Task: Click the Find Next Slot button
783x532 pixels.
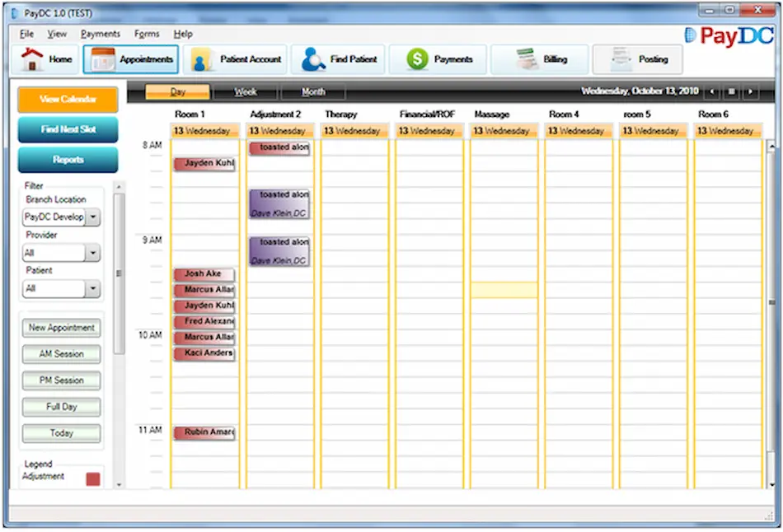Action: pos(67,129)
